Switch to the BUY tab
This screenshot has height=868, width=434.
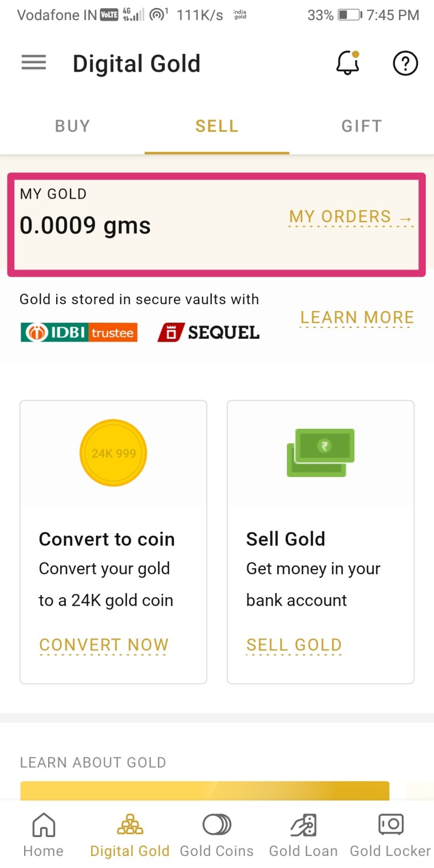click(72, 126)
